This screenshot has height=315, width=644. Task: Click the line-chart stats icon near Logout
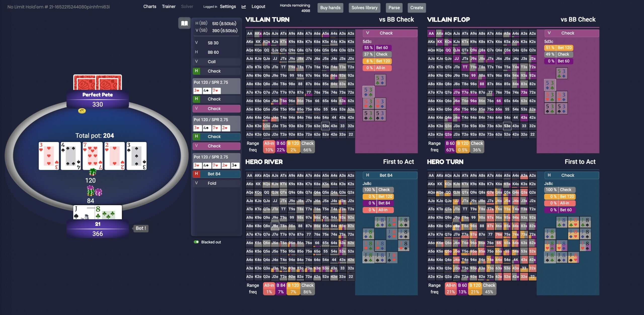pyautogui.click(x=244, y=7)
